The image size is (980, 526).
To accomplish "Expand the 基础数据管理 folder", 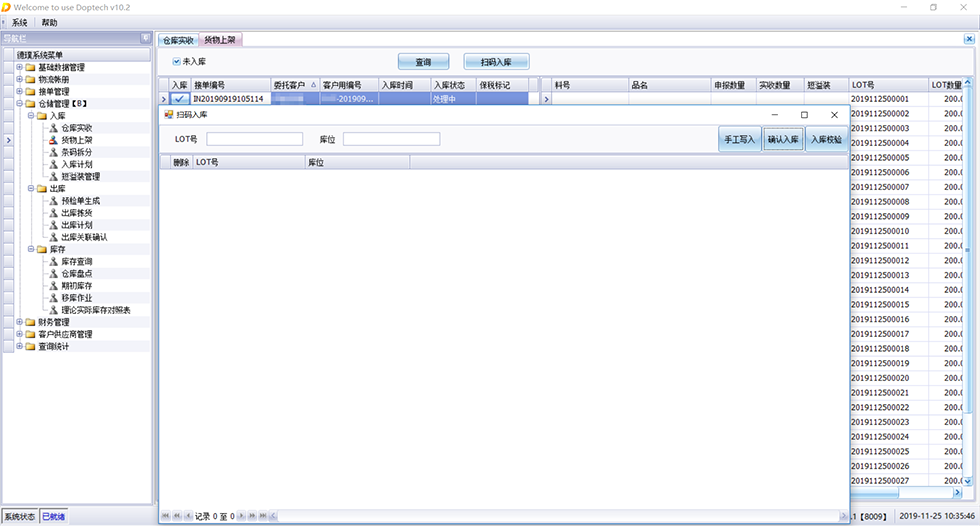I will click(19, 67).
